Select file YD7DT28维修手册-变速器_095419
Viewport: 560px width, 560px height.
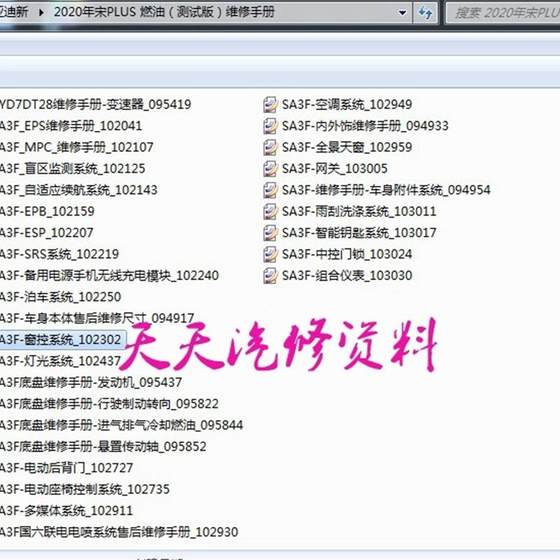[95, 105]
